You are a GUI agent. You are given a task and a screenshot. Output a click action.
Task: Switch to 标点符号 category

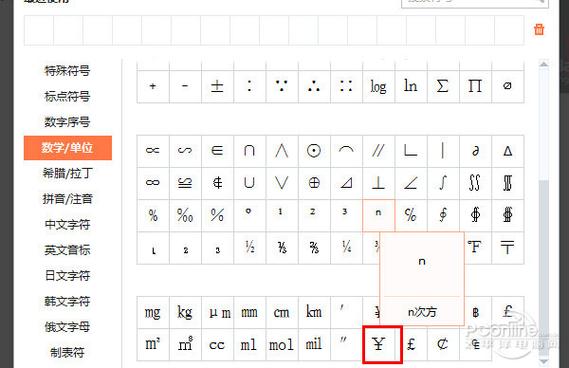pos(67,96)
